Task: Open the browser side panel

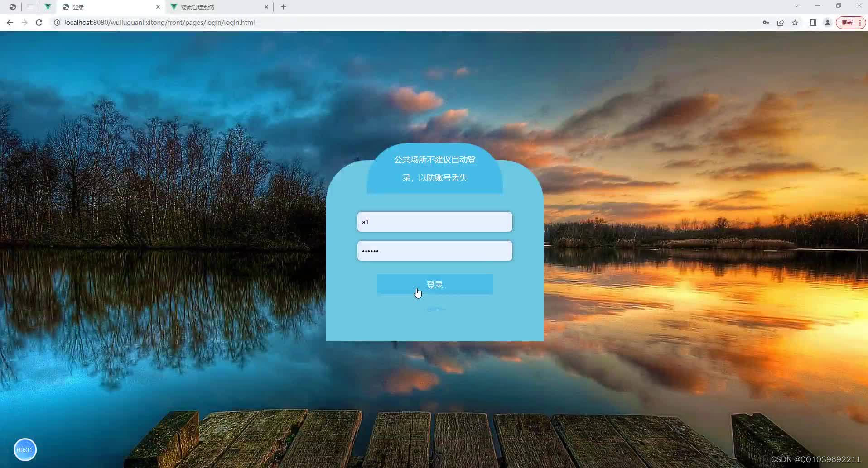Action: (813, 23)
